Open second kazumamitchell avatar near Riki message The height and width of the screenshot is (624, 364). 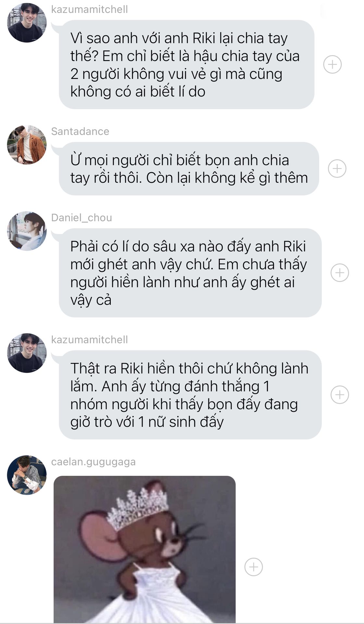coord(27,353)
